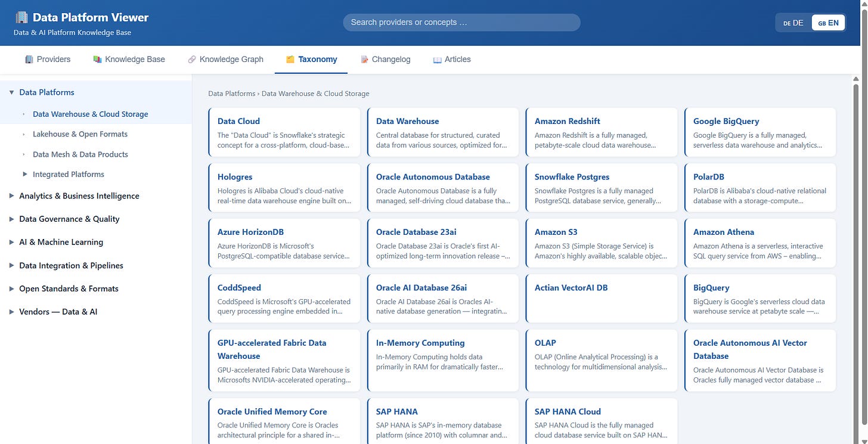Select Data Mesh & Data Products tree item
The width and height of the screenshot is (868, 444).
(96, 154)
